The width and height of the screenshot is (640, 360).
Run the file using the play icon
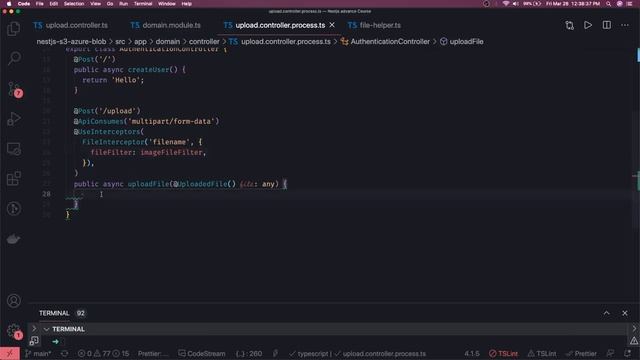[588, 25]
